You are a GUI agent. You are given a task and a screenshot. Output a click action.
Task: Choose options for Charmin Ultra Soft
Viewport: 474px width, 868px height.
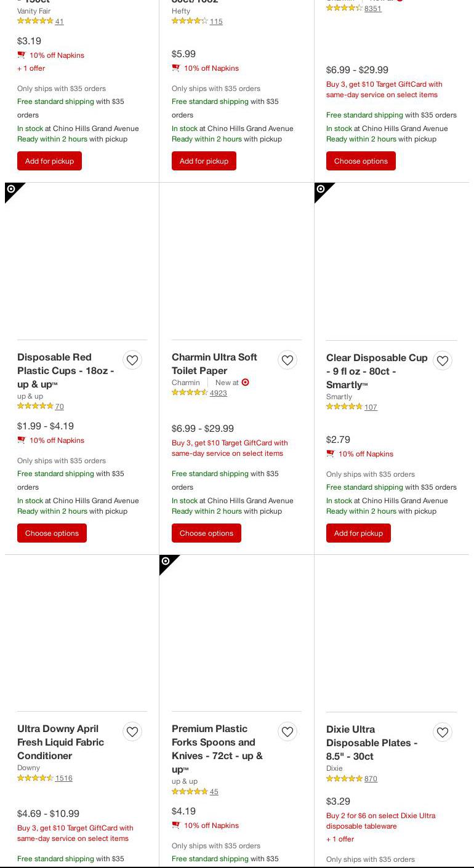(206, 533)
